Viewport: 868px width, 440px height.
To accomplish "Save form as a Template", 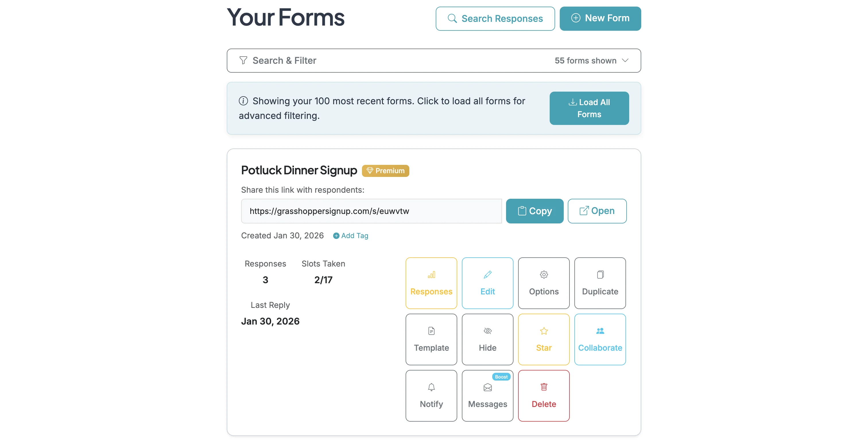I will click(x=431, y=339).
